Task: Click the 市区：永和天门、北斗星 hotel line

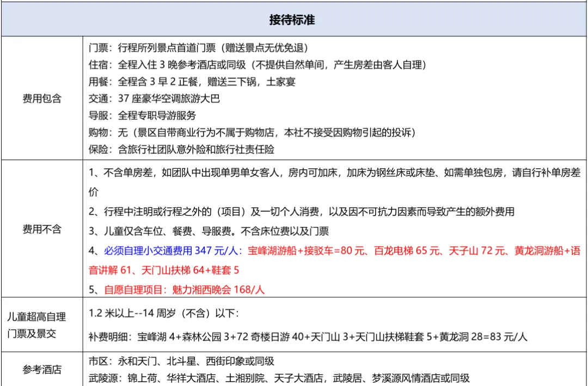Action: (x=181, y=362)
